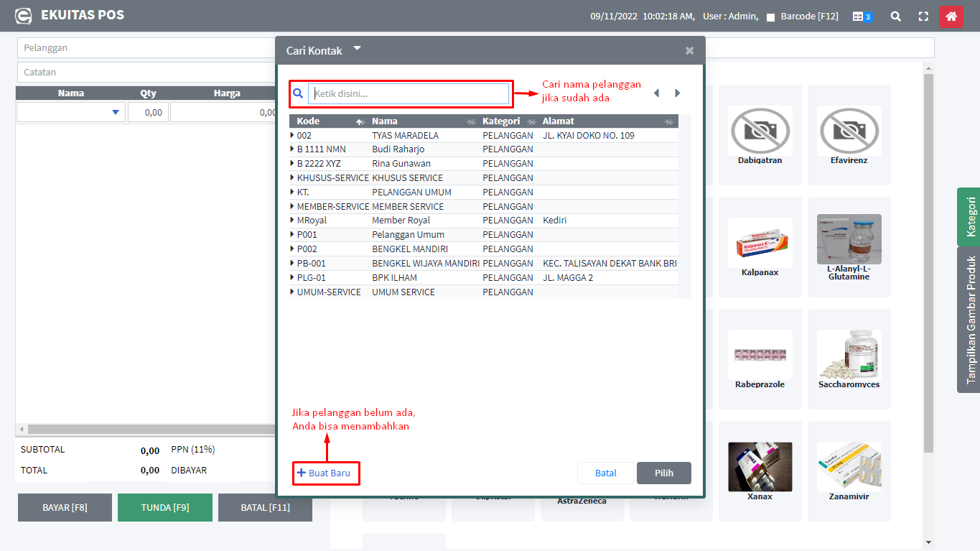
Task: Close the Cari Kontak dialog
Action: (689, 50)
